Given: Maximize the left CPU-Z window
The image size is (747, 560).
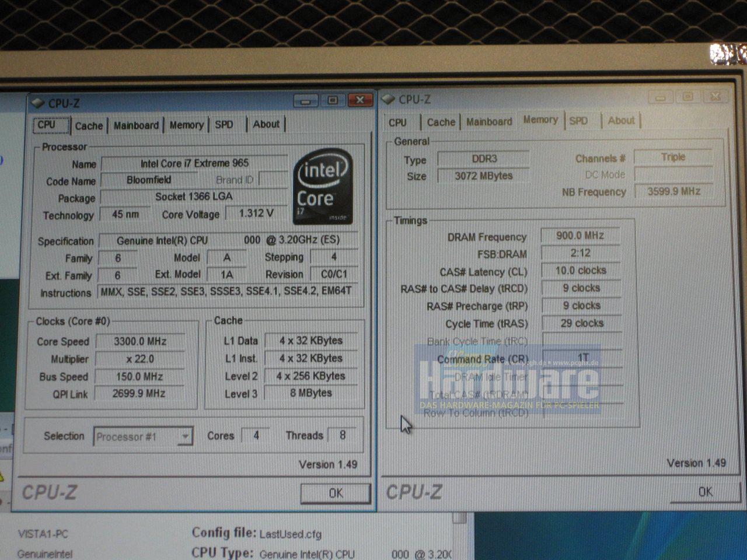Looking at the screenshot, I should coord(333,100).
